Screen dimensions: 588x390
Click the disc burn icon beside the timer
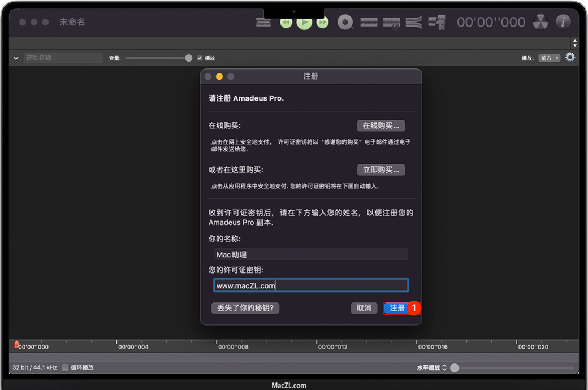[541, 22]
